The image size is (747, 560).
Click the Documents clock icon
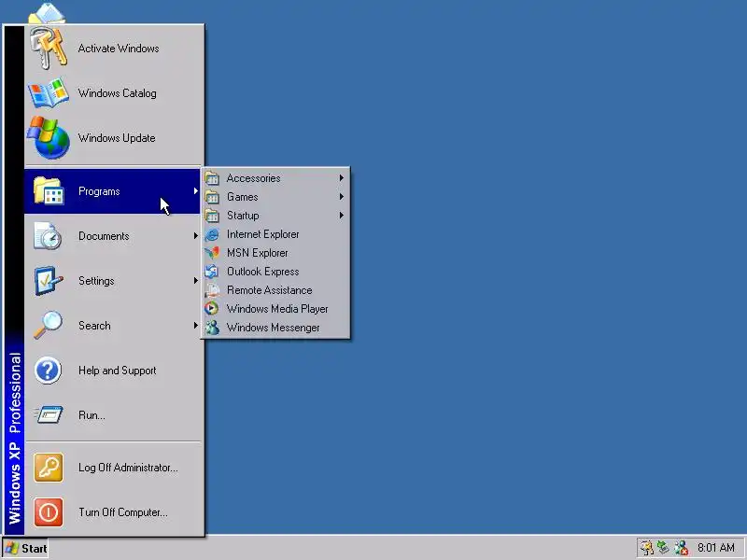[x=49, y=236]
